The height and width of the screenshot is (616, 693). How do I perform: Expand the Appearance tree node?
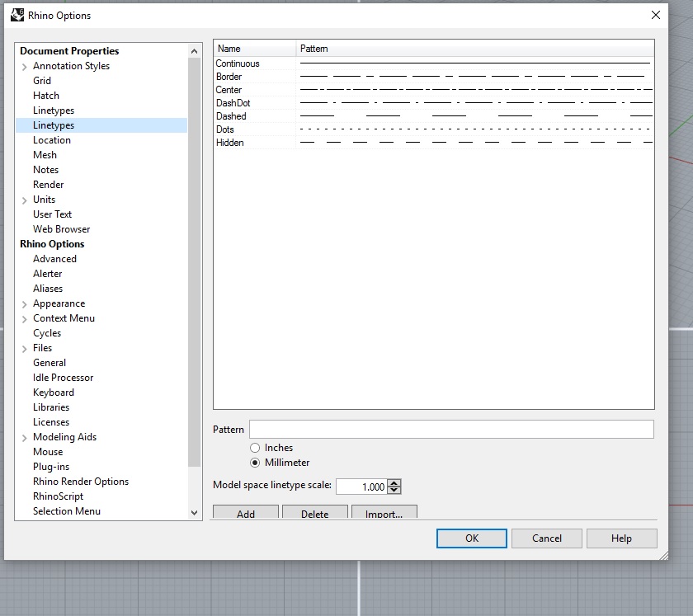point(24,304)
